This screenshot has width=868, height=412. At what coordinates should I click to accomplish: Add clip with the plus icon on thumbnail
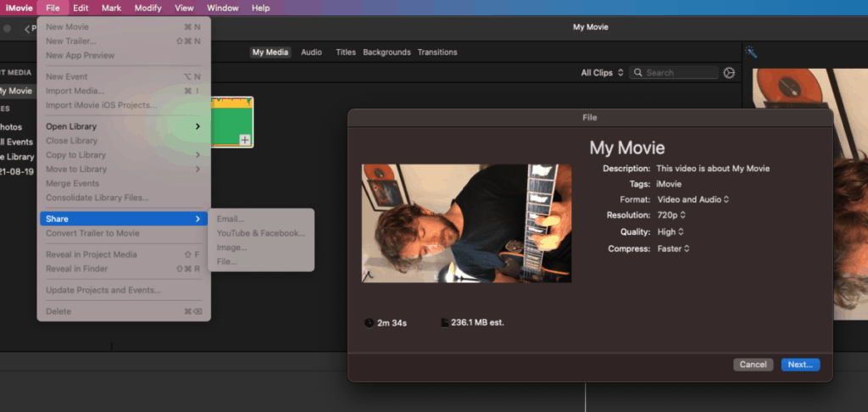tap(245, 140)
